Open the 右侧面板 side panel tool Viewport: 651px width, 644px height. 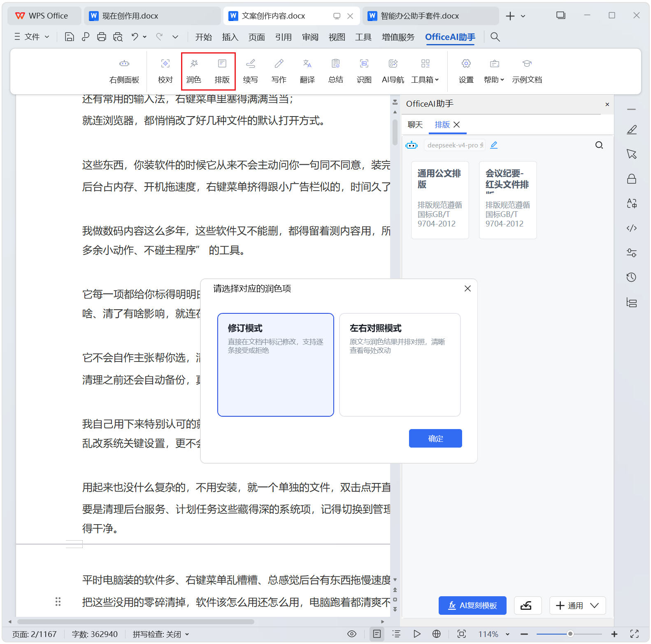[124, 71]
